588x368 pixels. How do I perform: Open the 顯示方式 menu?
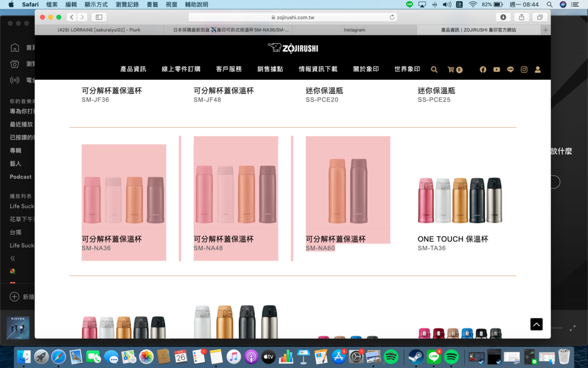[x=96, y=5]
